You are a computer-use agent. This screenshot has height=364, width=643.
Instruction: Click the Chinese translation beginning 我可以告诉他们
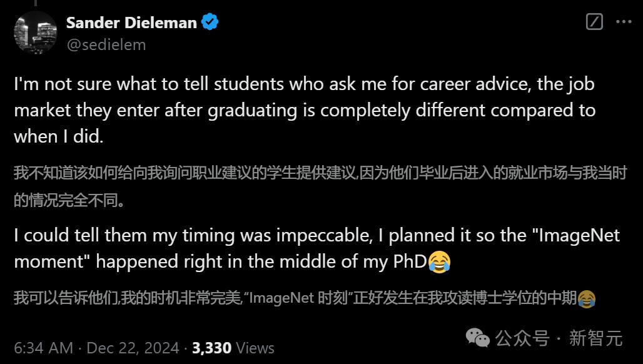pos(294,299)
